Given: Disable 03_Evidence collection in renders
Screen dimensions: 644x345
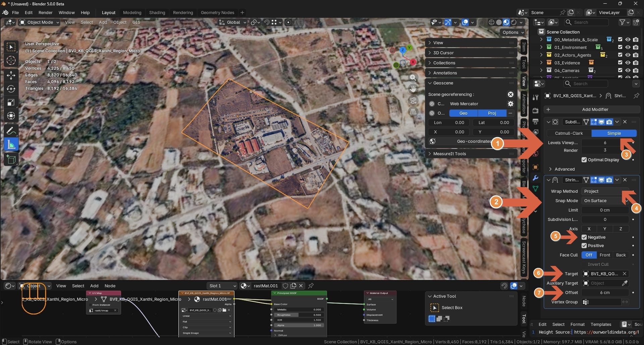Looking at the screenshot, I should [636, 63].
